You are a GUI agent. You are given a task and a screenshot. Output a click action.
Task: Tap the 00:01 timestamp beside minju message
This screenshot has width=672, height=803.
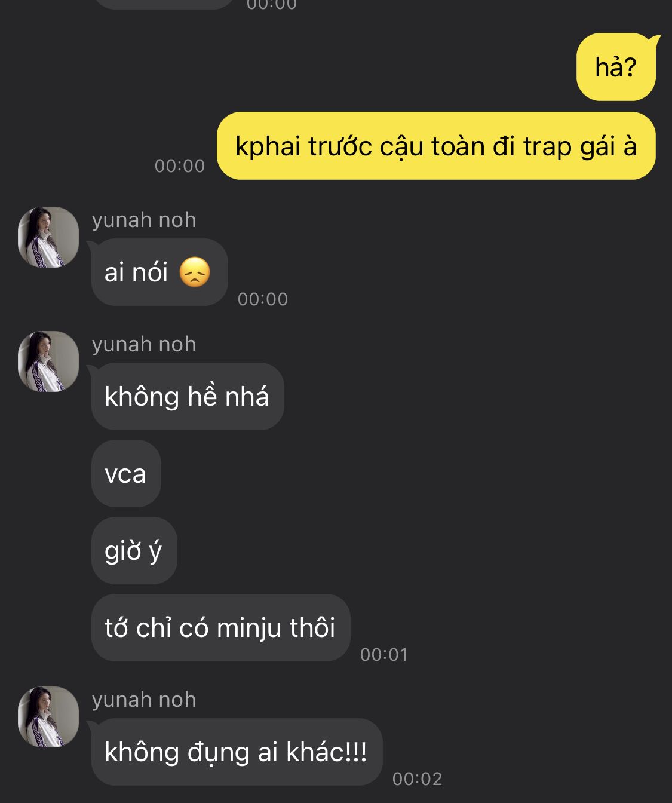(384, 655)
